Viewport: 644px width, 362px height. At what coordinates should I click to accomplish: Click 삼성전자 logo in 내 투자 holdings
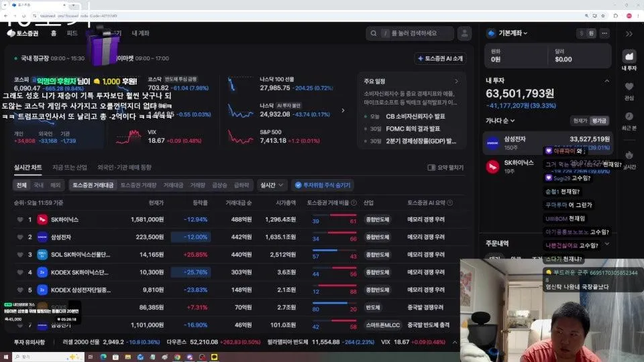[x=492, y=143]
